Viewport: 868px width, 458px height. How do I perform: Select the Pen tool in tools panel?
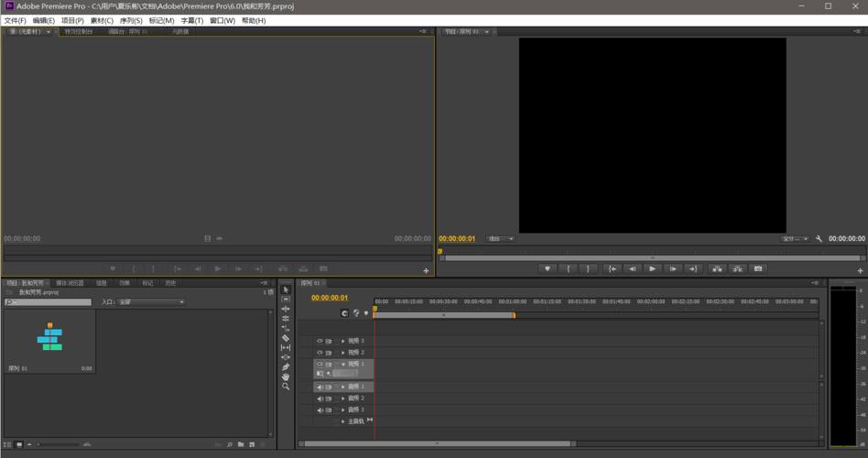point(286,367)
